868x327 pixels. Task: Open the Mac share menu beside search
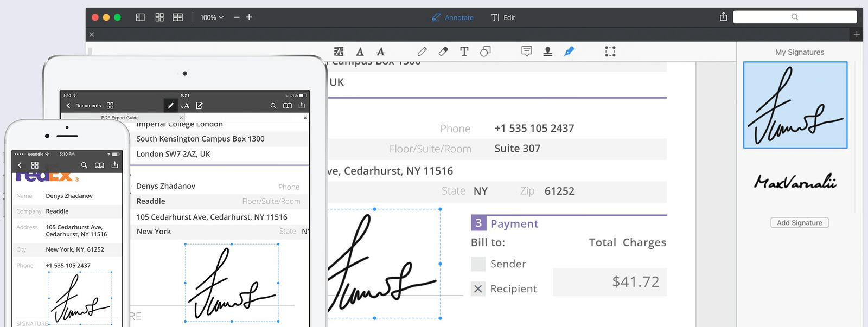pos(723,17)
